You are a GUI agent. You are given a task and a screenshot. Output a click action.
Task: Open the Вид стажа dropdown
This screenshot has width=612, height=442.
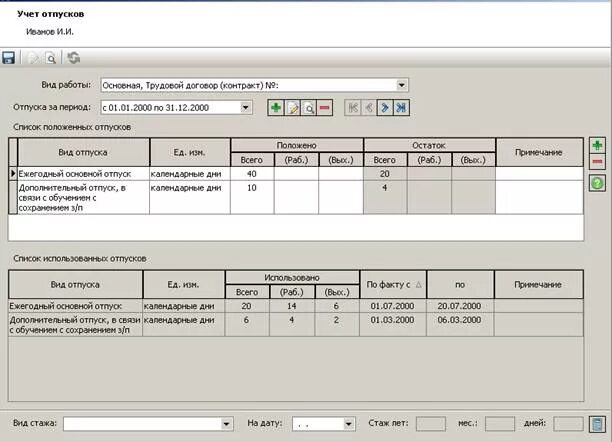(x=226, y=424)
